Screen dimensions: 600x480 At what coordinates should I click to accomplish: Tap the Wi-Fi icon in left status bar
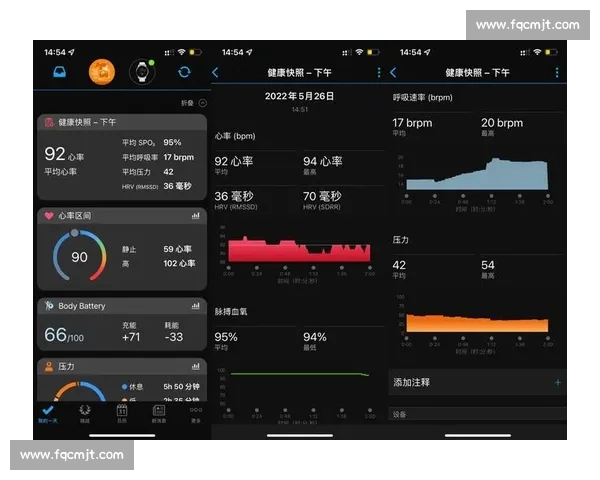181,52
